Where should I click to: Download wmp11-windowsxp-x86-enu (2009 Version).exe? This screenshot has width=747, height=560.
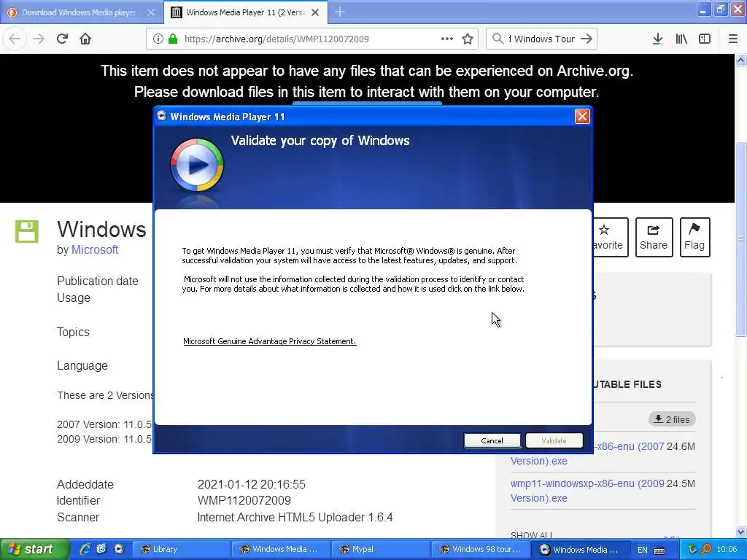[x=587, y=491]
